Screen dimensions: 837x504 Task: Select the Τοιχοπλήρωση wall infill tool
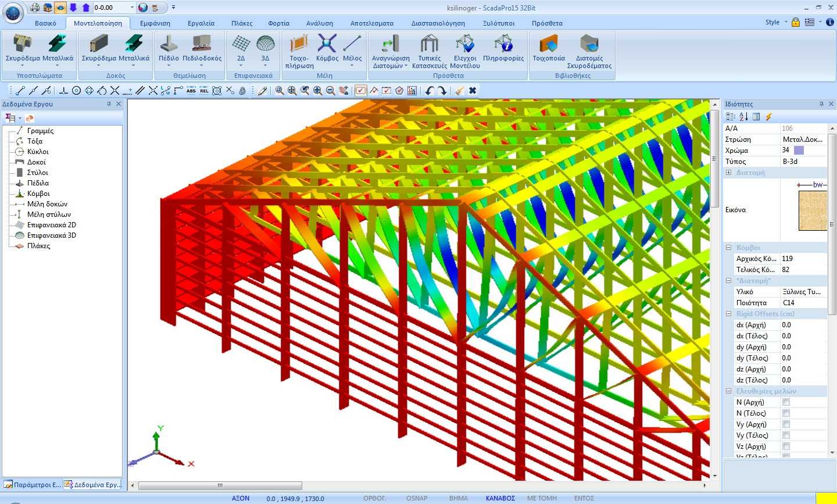pos(299,51)
